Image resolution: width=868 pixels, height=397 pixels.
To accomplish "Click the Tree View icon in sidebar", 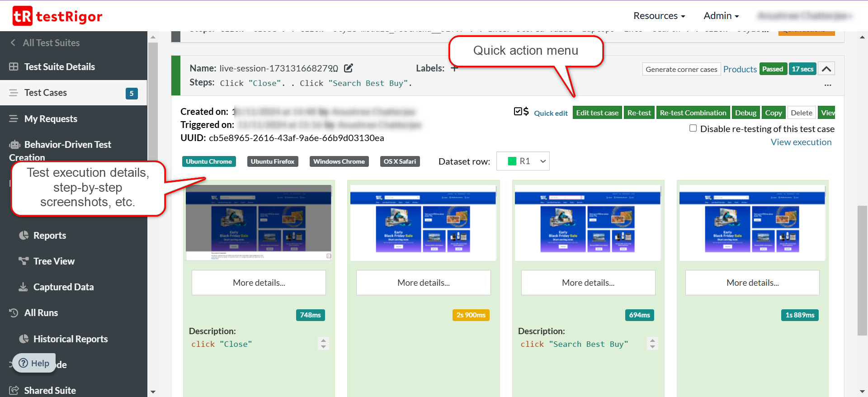I will 24,261.
